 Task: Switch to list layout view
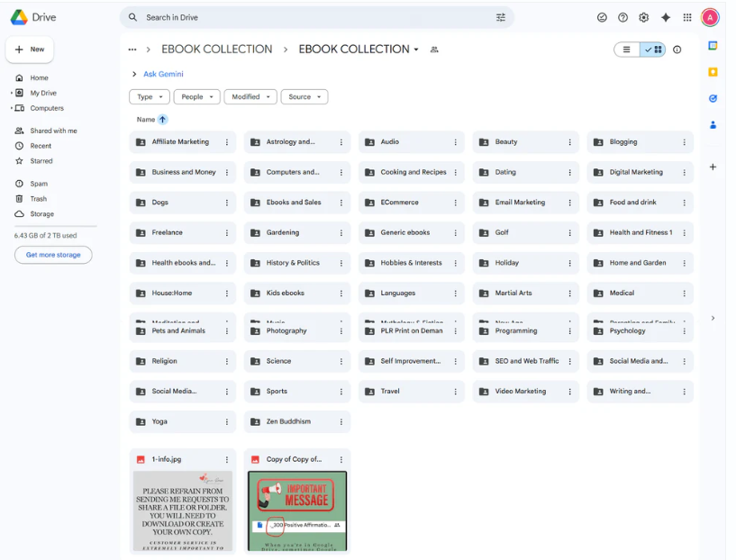coord(627,50)
